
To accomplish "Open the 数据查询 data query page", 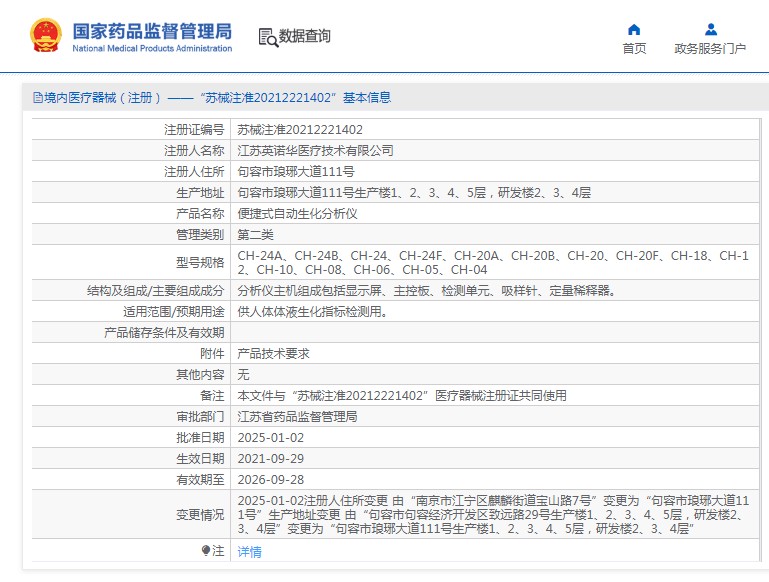I will click(x=304, y=37).
